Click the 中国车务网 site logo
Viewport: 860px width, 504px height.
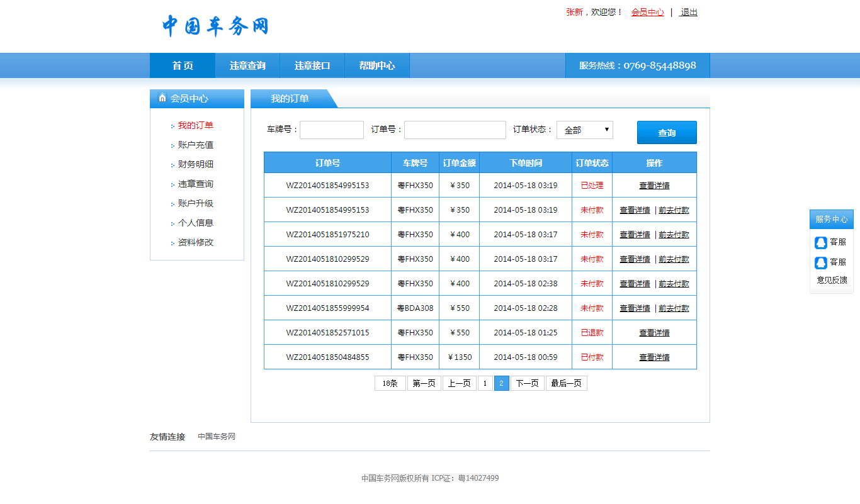(215, 26)
